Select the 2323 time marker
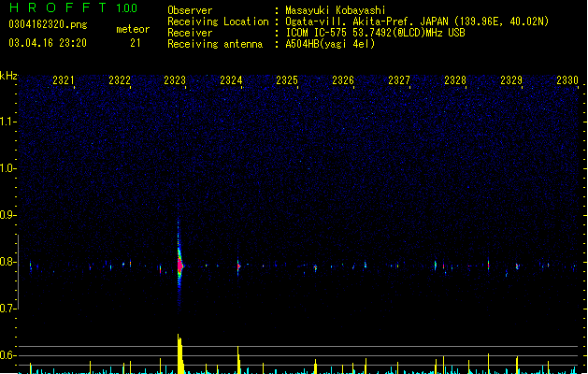Image resolution: width=588 pixels, height=374 pixels. [175, 79]
